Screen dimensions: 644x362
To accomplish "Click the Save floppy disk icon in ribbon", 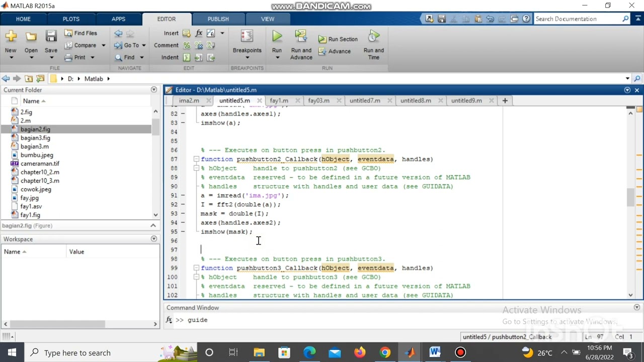I will pyautogui.click(x=51, y=36).
